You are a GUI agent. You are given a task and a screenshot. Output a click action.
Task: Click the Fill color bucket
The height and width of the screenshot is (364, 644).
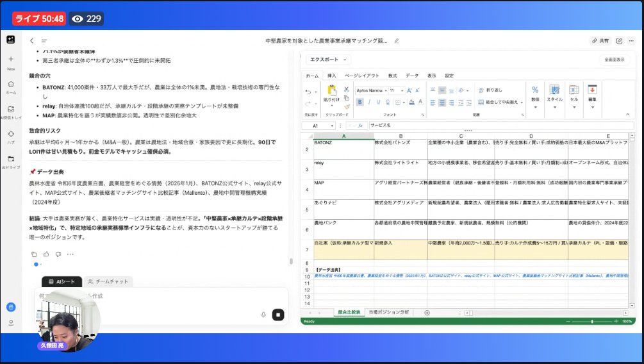[411, 102]
